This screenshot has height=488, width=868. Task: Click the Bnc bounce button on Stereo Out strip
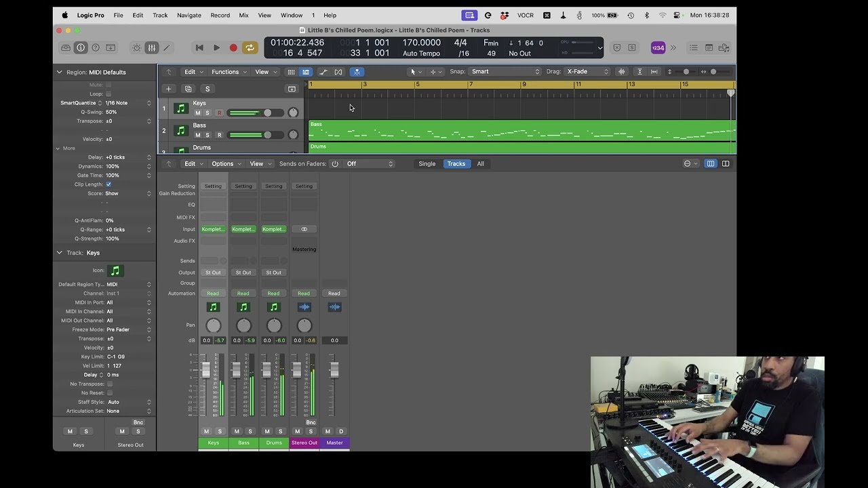click(x=311, y=422)
